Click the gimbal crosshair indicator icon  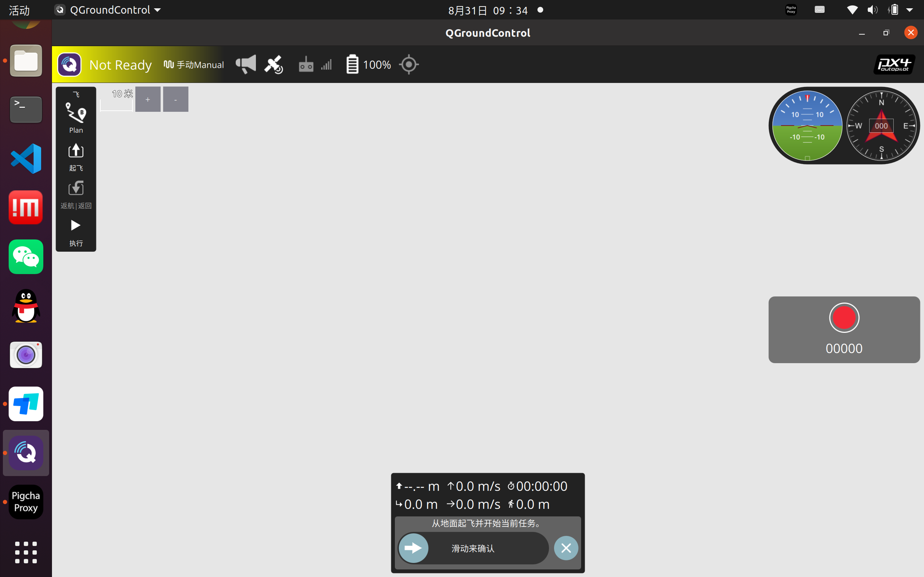point(409,65)
